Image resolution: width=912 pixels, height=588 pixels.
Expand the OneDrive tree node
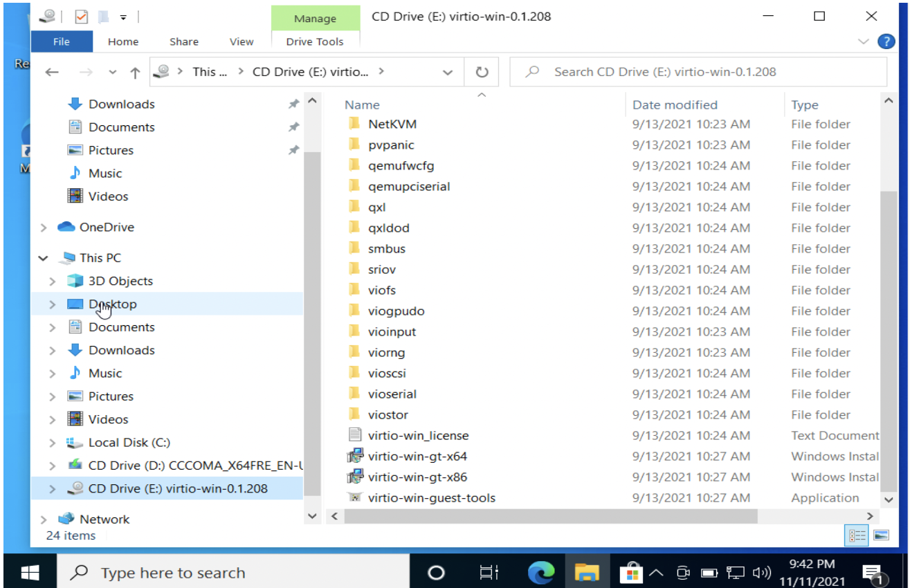pos(43,226)
